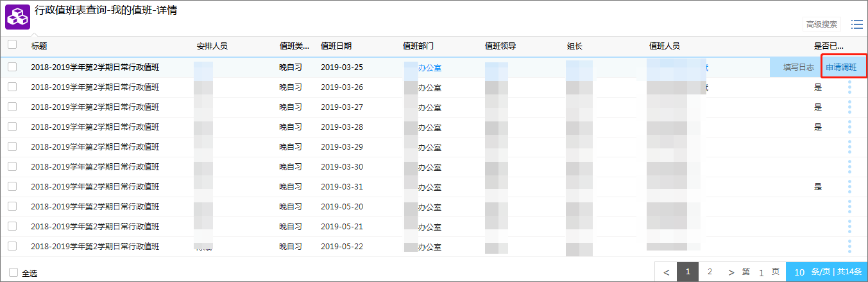Sort by the 值班日期 column header
The width and height of the screenshot is (868, 282).
click(336, 46)
